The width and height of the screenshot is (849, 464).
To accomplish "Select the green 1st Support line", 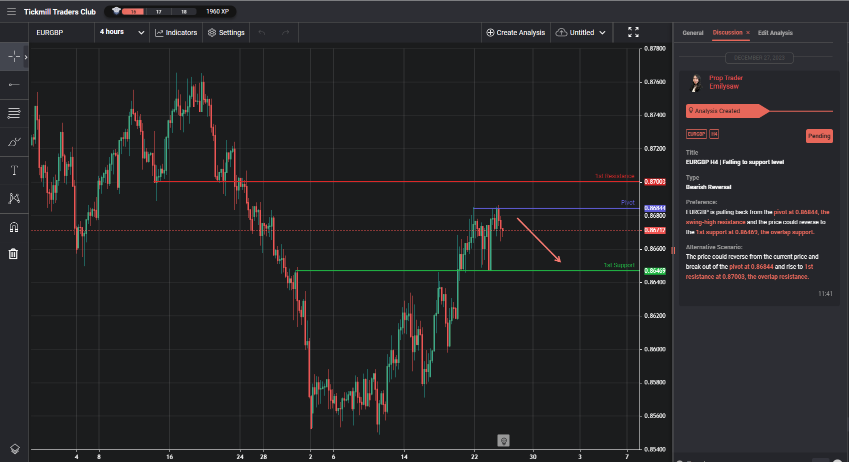I will [x=468, y=270].
